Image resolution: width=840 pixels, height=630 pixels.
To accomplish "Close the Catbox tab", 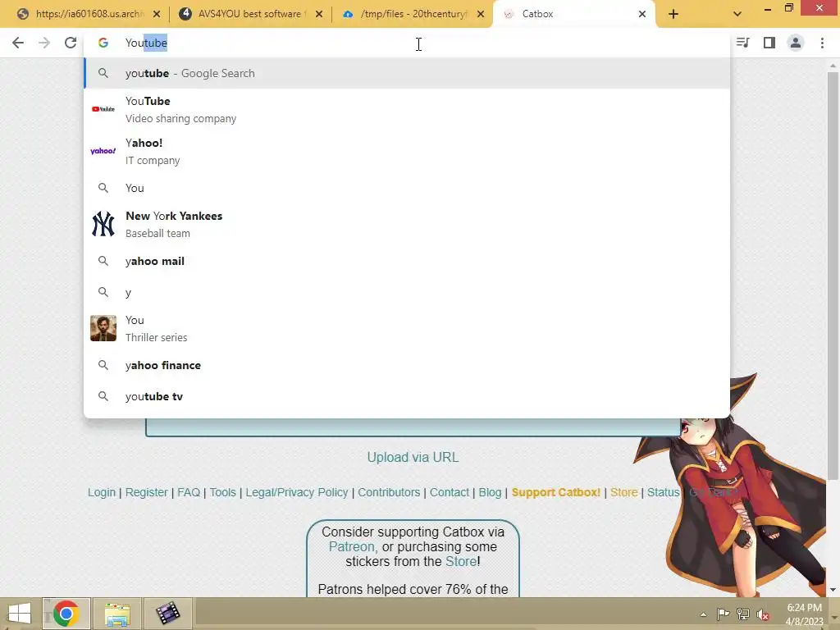I will [642, 14].
